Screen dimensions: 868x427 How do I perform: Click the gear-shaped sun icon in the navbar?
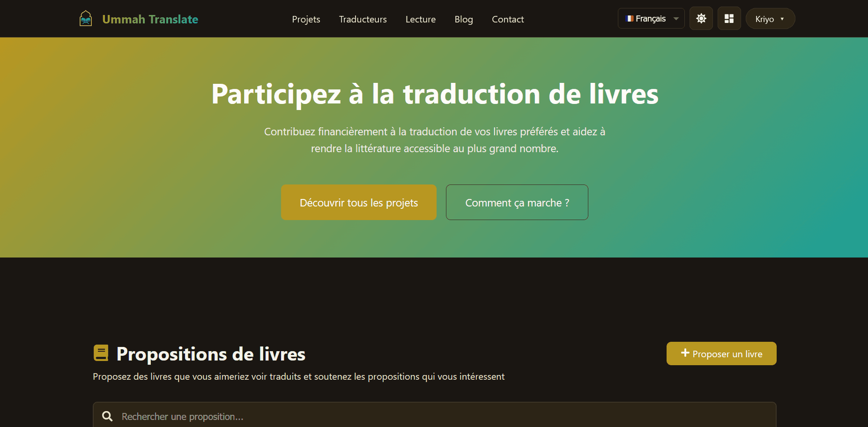[x=701, y=18]
